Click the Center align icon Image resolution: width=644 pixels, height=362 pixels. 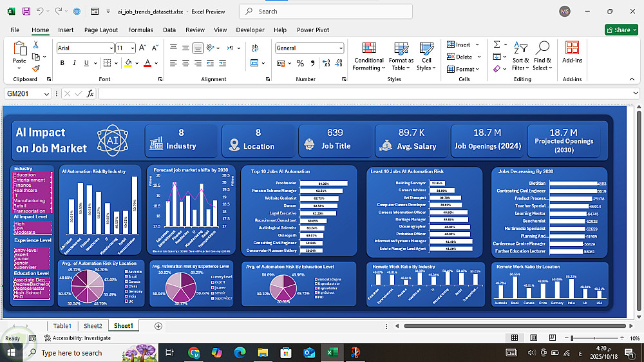pyautogui.click(x=185, y=63)
